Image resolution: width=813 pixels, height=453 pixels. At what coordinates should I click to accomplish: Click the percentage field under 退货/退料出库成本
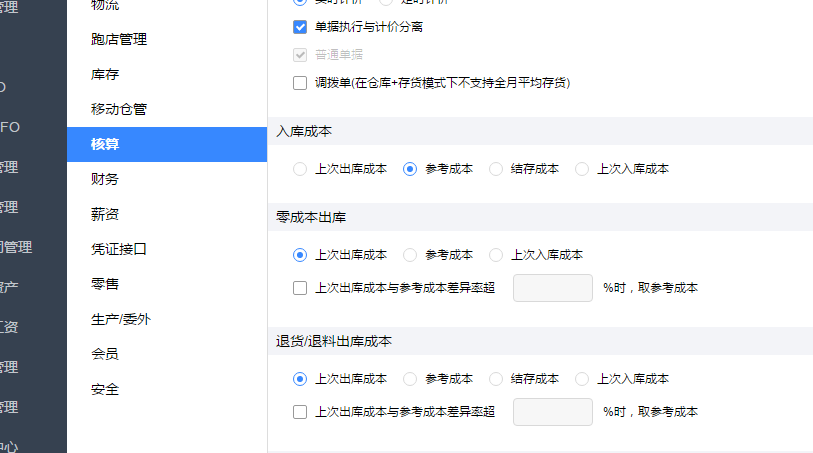coord(553,412)
